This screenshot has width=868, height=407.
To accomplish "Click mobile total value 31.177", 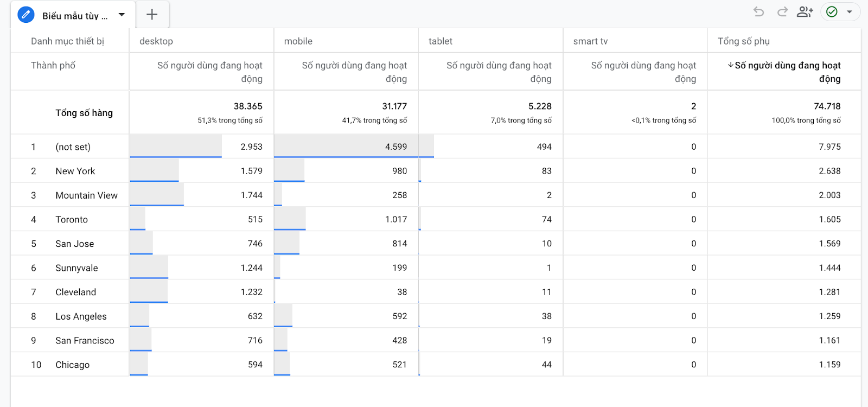I will [x=394, y=106].
